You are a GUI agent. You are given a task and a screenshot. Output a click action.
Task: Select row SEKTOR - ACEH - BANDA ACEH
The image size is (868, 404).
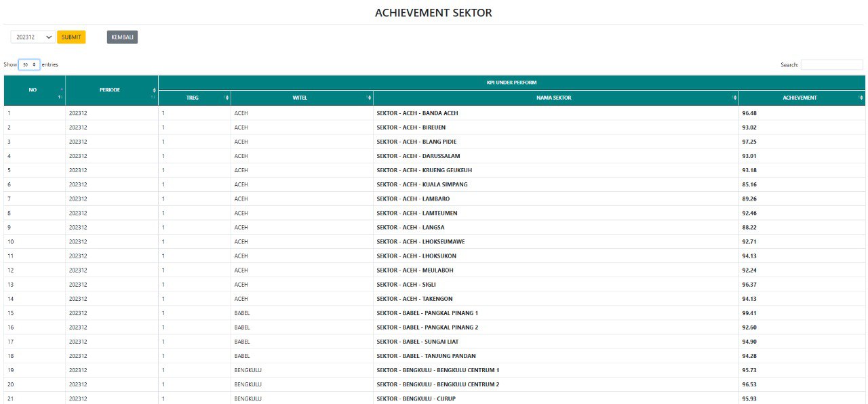click(x=434, y=113)
